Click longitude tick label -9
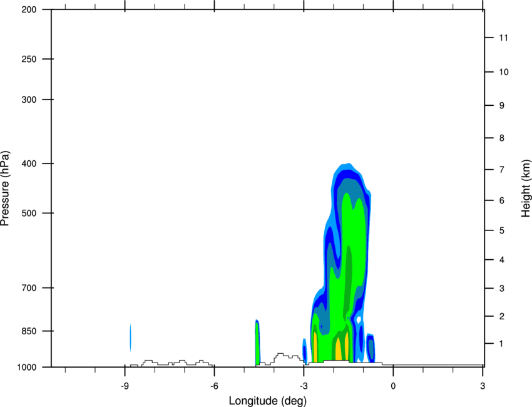Image resolution: width=532 pixels, height=407 pixels. [x=125, y=386]
